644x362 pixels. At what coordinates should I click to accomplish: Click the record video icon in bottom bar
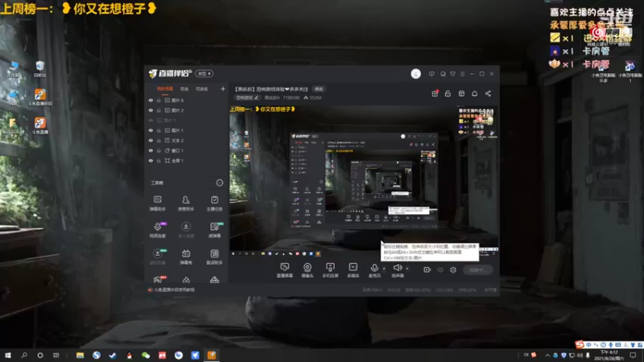coord(427,269)
